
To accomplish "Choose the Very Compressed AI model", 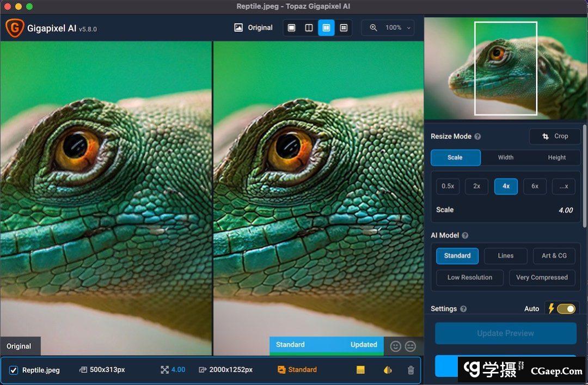I will 542,277.
